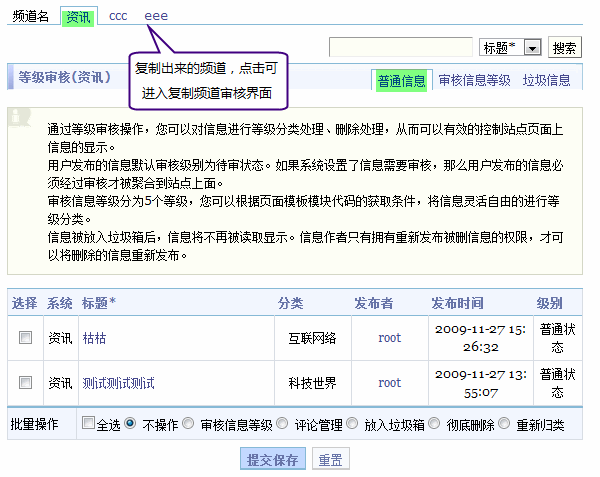Open the 审核信息等级 tab
Viewport: 600px width, 477px height.
click(x=474, y=81)
